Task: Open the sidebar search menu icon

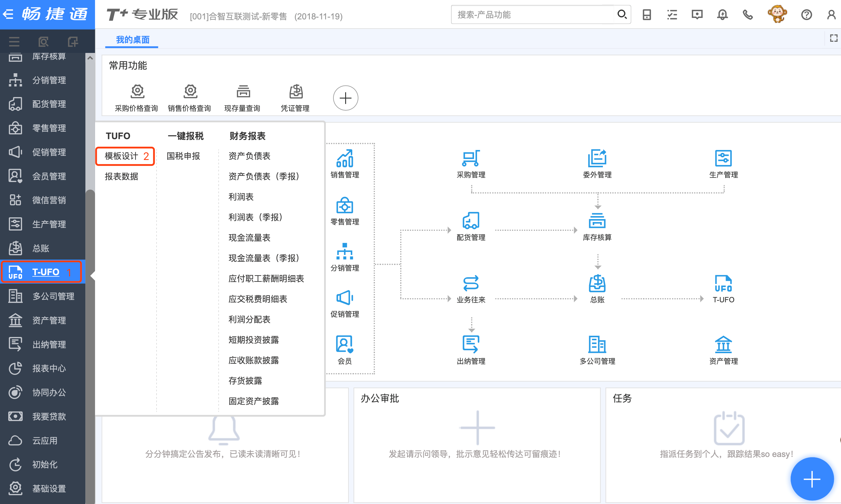Action: pyautogui.click(x=44, y=42)
